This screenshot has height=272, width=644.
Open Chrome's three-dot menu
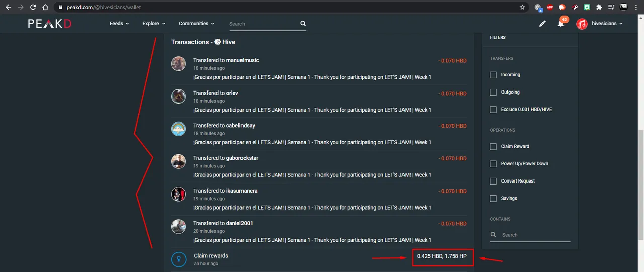[x=637, y=7]
